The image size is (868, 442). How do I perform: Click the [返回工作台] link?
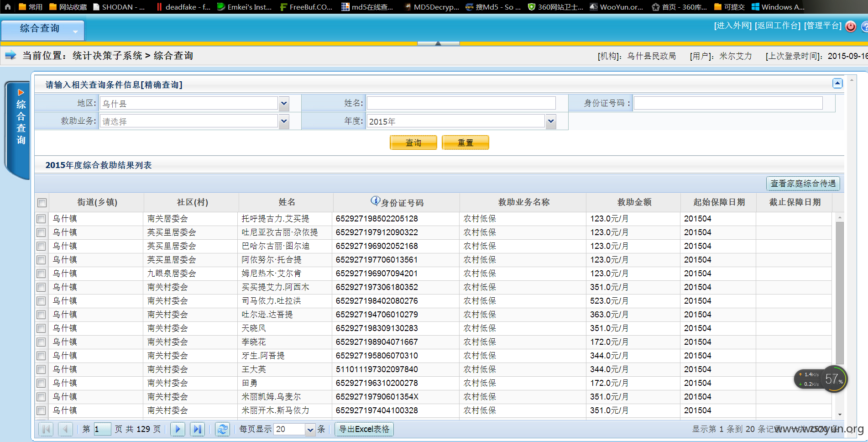778,26
